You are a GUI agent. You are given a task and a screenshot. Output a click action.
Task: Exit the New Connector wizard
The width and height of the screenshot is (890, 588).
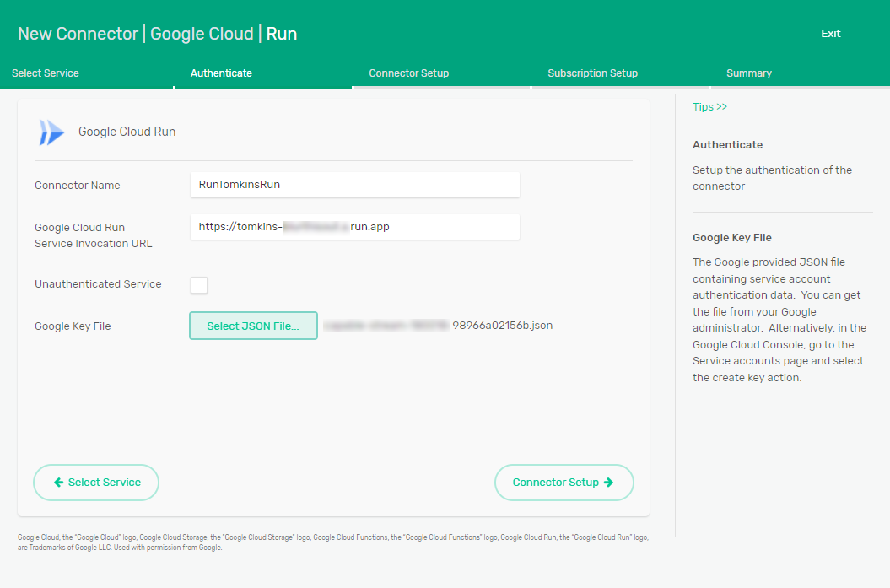pos(830,34)
